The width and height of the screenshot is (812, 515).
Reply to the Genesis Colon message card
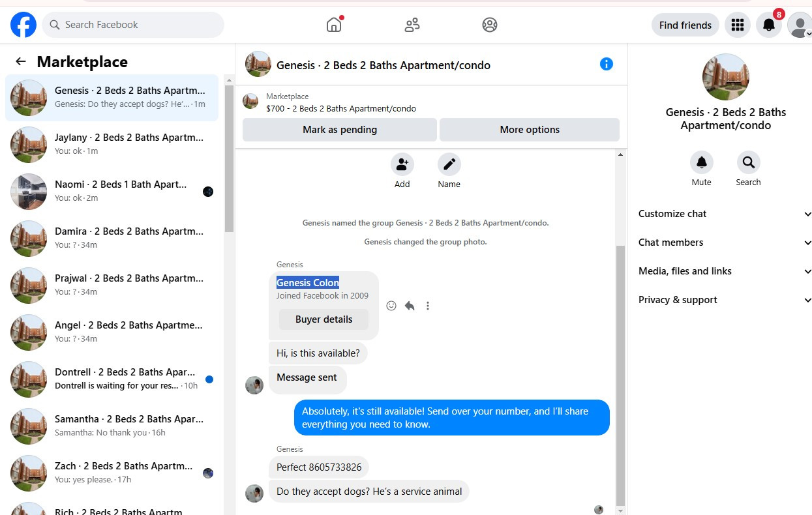[410, 306]
